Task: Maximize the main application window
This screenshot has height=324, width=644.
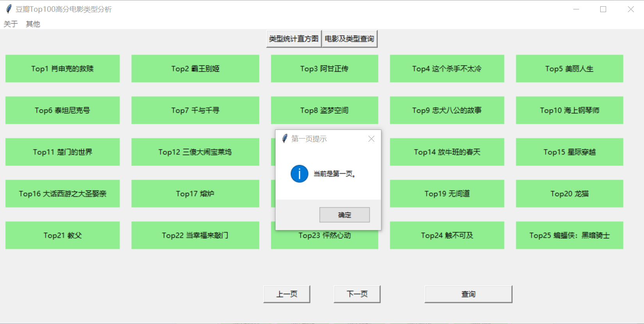Action: point(603,9)
